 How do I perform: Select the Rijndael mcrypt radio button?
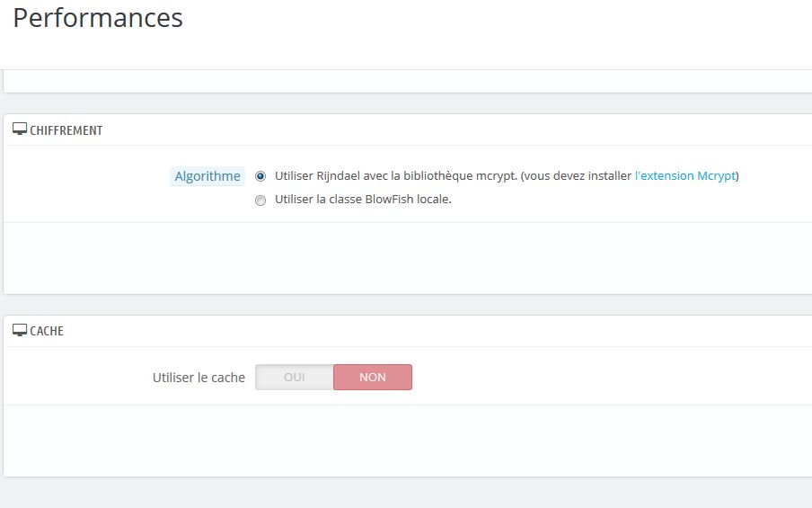[x=260, y=176]
